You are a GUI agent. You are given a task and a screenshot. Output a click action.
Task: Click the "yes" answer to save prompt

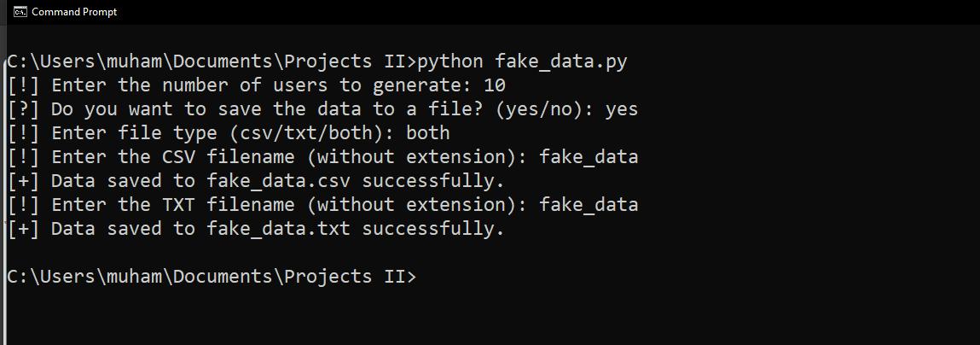(x=622, y=109)
